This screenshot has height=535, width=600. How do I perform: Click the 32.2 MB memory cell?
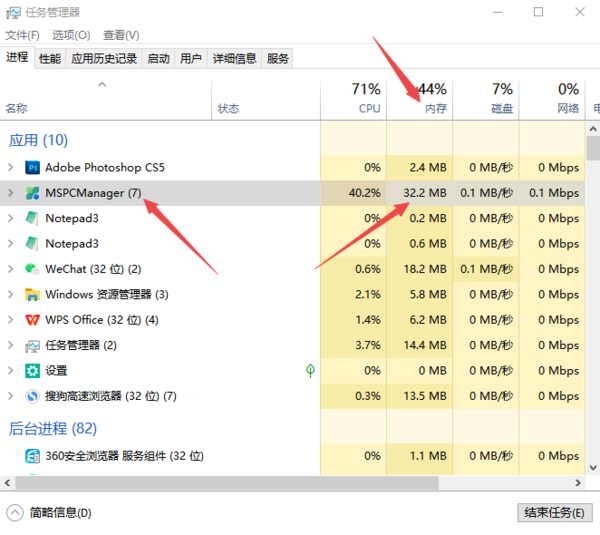pyautogui.click(x=420, y=193)
